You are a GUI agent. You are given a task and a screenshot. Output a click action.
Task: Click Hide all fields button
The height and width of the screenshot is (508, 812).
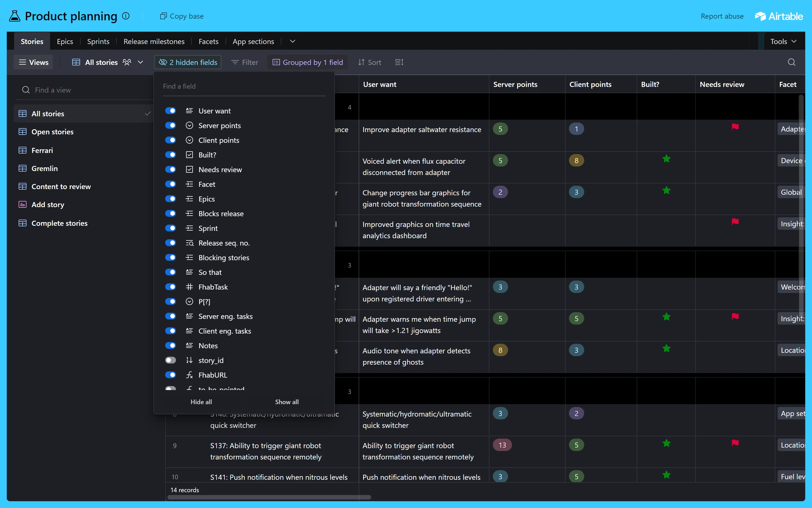201,402
